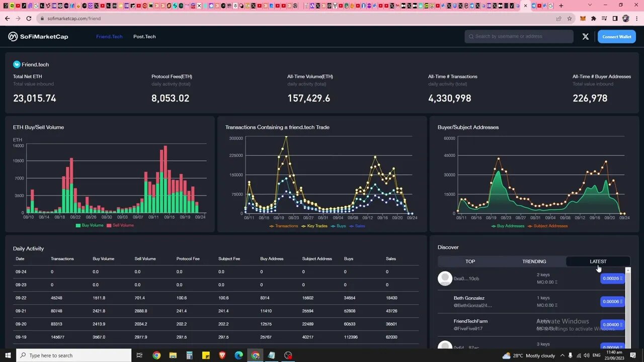This screenshot has width=644, height=362.
Task: Click Beth Gonzalez's 0.00006 price button
Action: pos(612,302)
